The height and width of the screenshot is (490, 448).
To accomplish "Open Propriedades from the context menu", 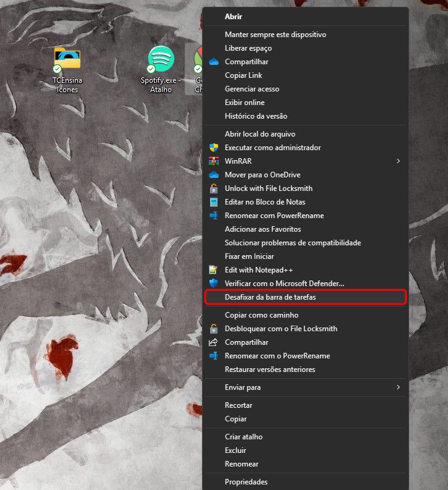I will [246, 482].
